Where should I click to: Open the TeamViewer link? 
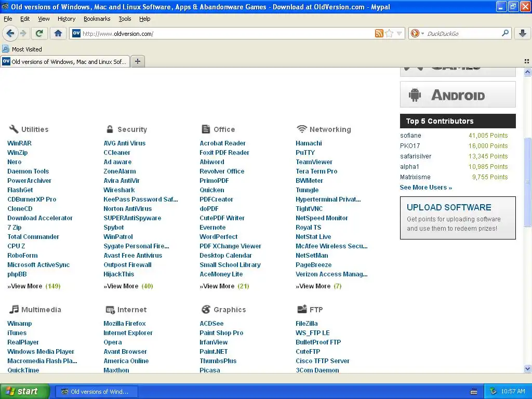314,162
